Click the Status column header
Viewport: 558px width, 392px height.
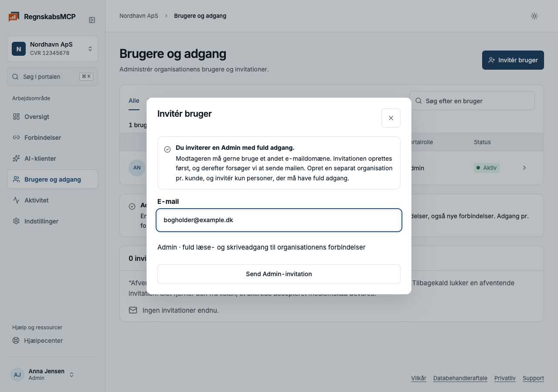[482, 142]
